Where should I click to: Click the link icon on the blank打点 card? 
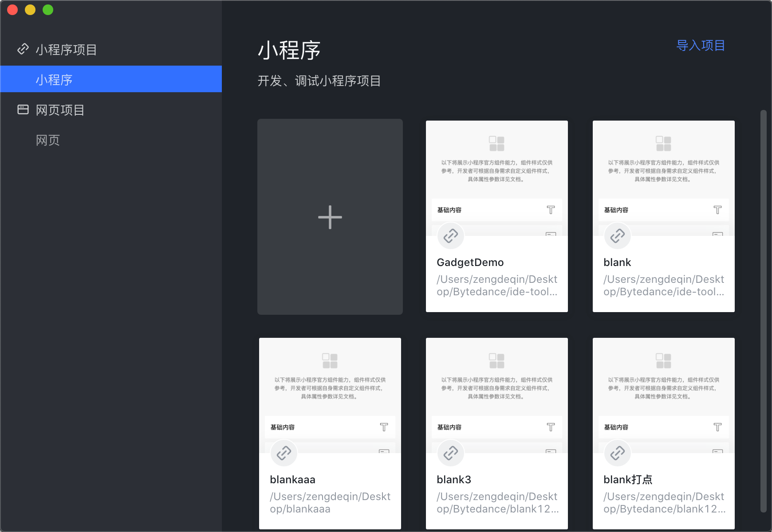[617, 453]
